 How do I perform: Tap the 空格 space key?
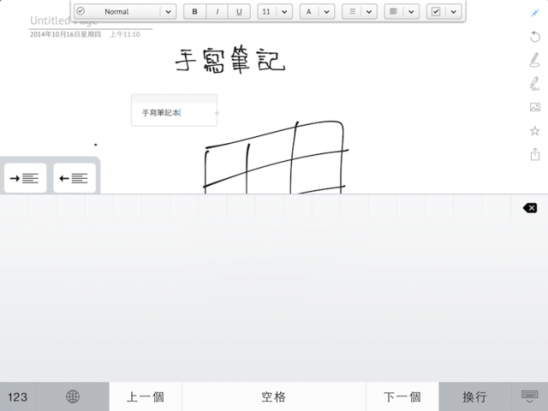coord(274,397)
